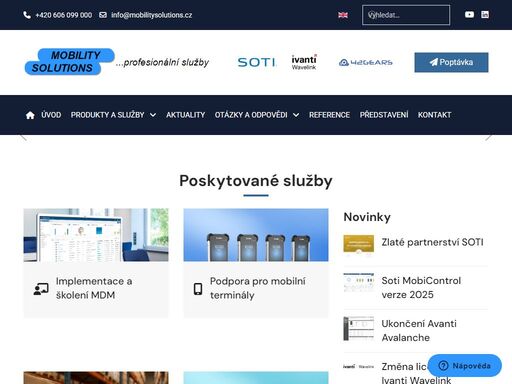Click the envelope email icon
The image size is (512, 384).
(103, 15)
